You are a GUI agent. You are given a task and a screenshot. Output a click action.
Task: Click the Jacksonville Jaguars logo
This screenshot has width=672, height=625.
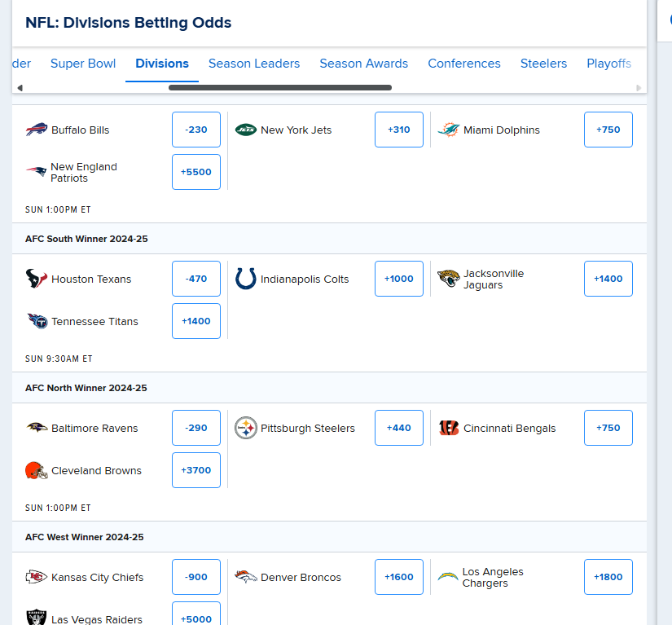pyautogui.click(x=449, y=279)
